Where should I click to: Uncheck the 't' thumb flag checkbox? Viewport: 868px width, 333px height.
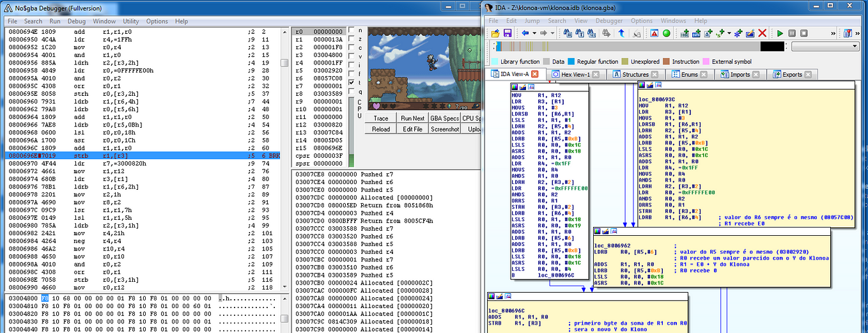[x=352, y=83]
